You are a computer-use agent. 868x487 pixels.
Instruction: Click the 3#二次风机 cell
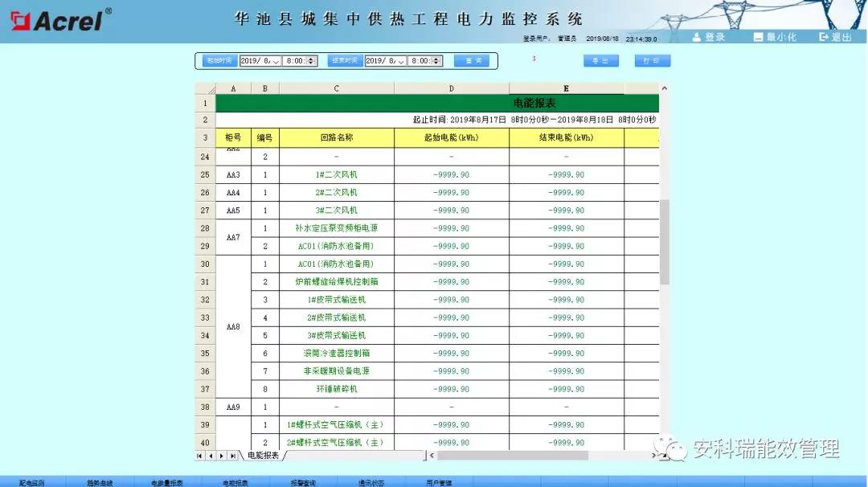(x=337, y=211)
